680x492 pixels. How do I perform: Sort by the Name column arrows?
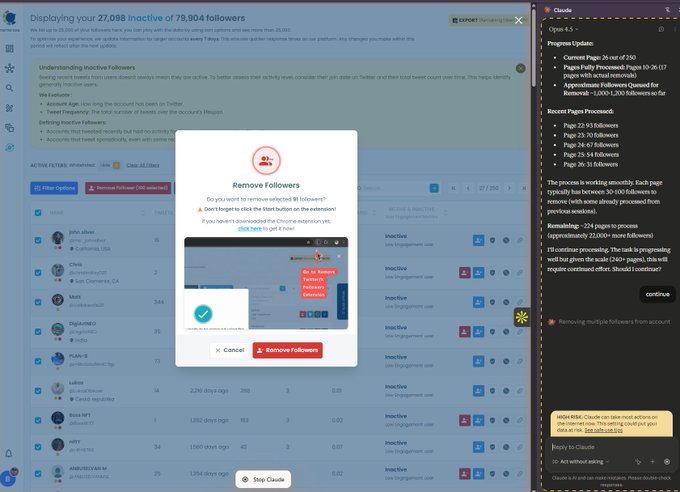point(143,213)
